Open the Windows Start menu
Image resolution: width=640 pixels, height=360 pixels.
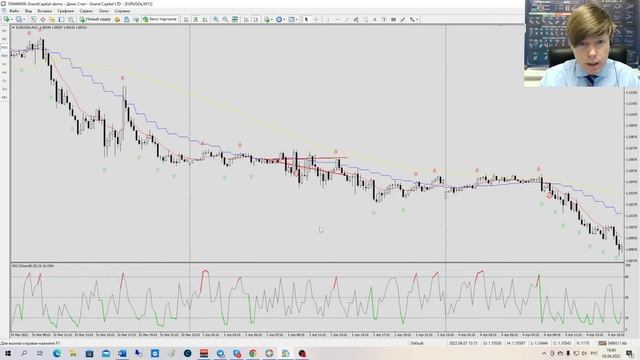pyautogui.click(x=8, y=353)
